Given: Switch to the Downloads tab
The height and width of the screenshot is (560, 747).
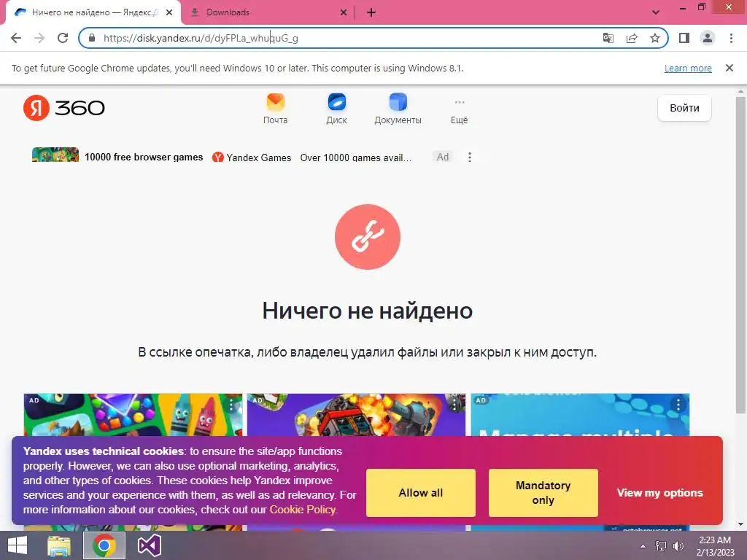Looking at the screenshot, I should 268,12.
